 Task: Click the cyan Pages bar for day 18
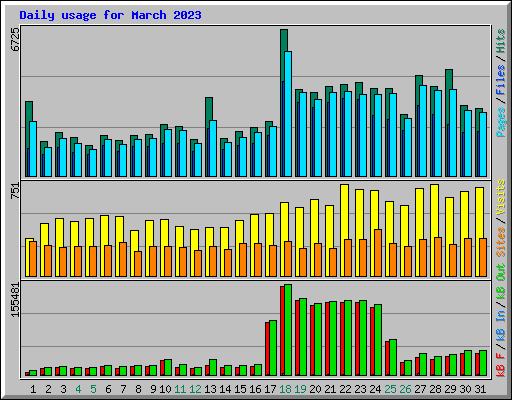pos(288,114)
